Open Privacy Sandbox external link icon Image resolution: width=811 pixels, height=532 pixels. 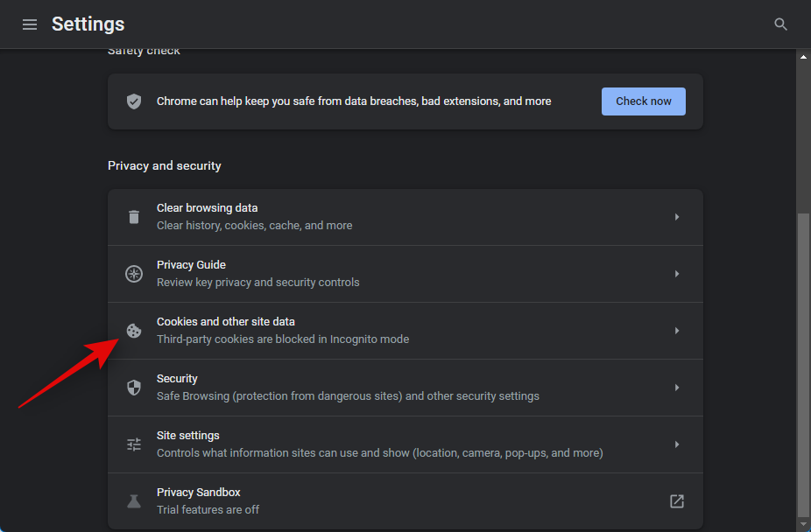(x=676, y=501)
